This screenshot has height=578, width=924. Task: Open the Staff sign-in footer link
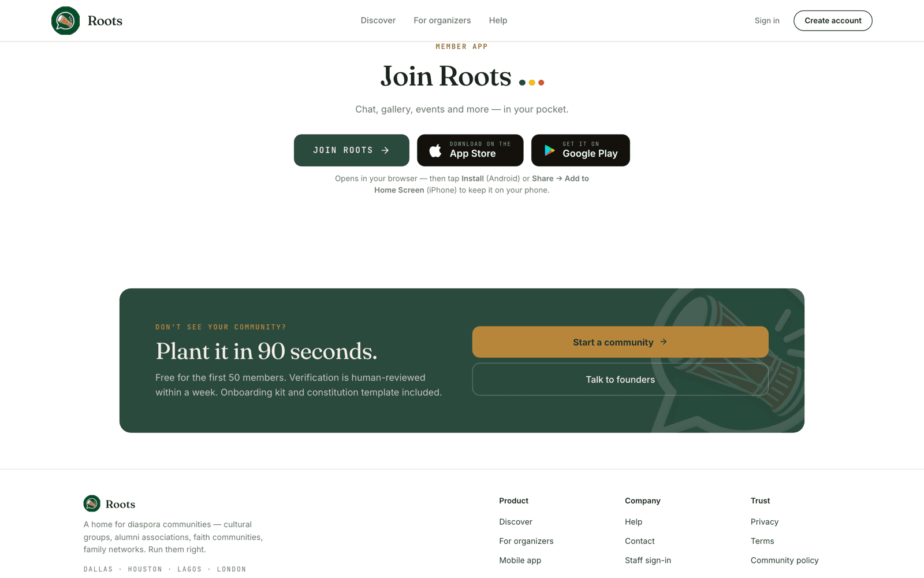(x=648, y=560)
